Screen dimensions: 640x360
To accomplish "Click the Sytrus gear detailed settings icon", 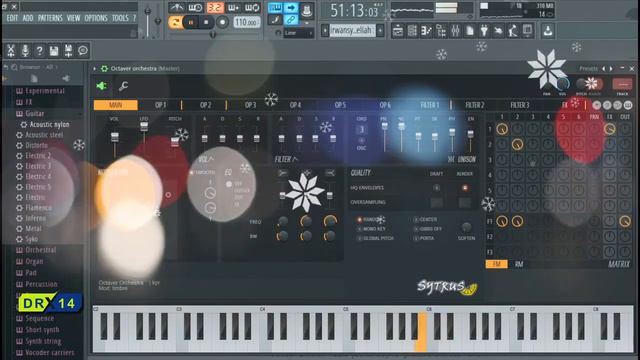I will [104, 69].
